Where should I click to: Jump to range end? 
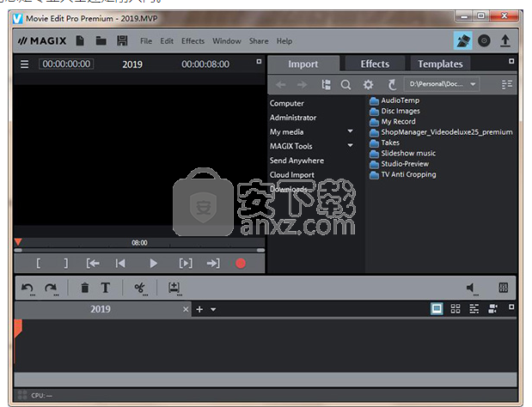213,264
